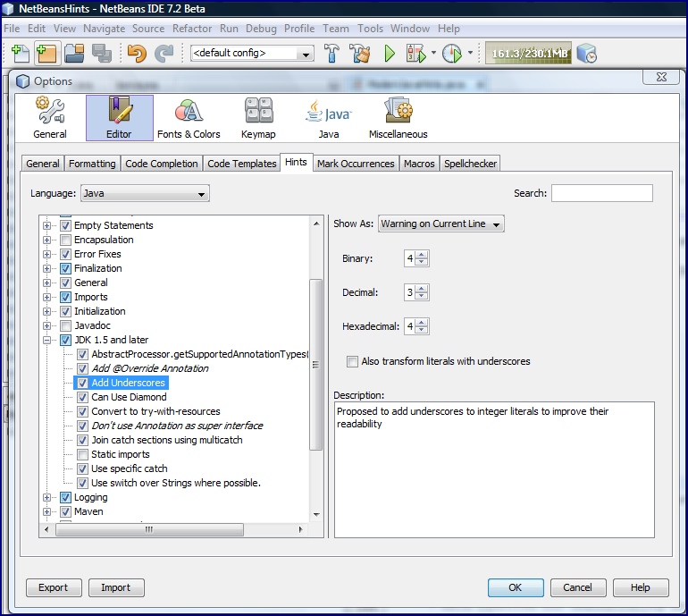Click the Redo arrow icon

164,54
